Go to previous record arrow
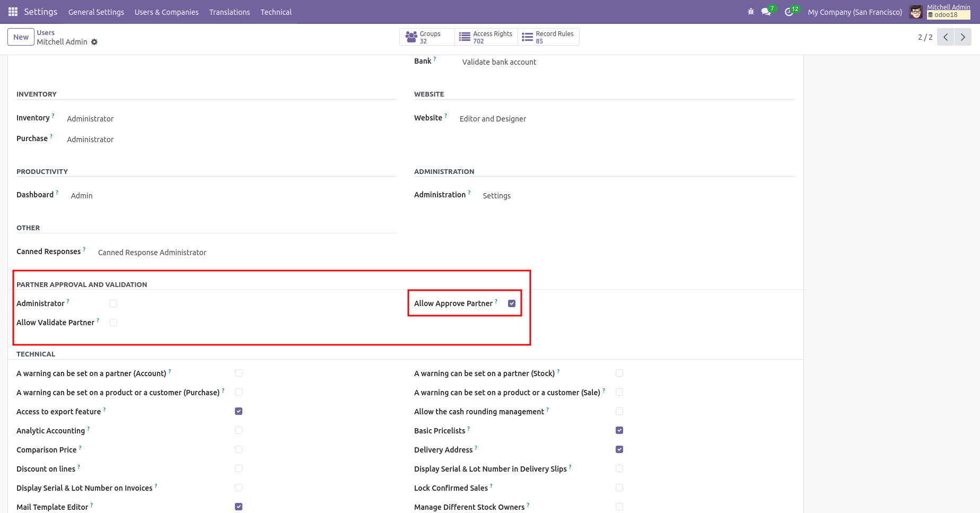The width and height of the screenshot is (980, 513). [946, 37]
